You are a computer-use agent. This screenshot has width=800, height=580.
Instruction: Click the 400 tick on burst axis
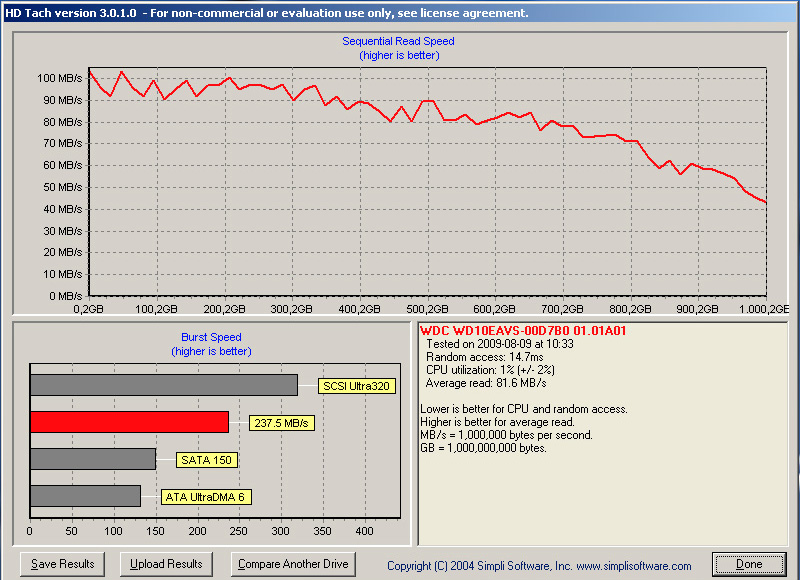tap(364, 531)
